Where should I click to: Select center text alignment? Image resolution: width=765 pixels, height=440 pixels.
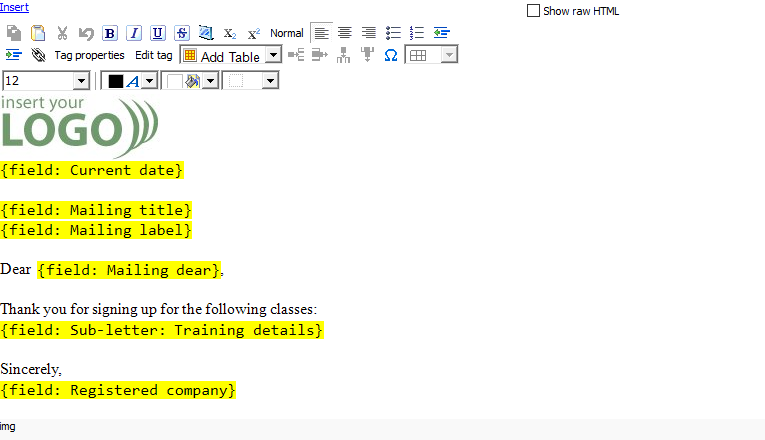345,33
